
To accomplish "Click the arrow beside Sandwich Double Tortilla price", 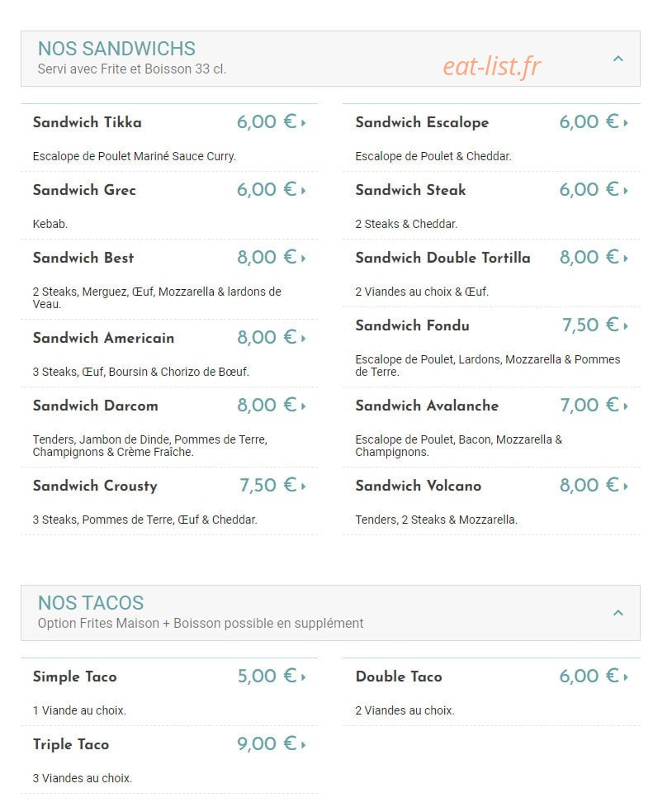I will click(626, 259).
